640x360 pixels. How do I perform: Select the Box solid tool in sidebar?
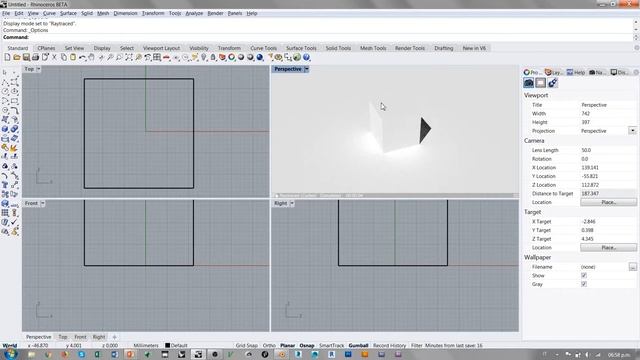coord(5,129)
